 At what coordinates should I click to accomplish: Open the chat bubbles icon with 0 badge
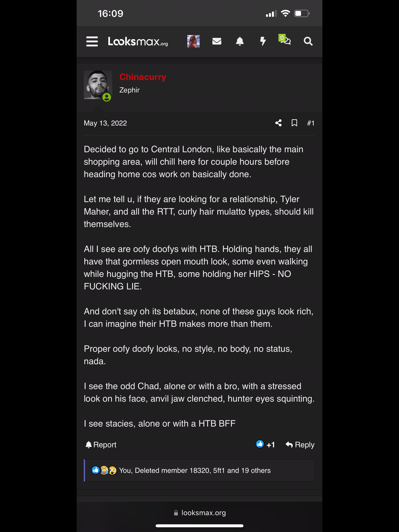285,40
